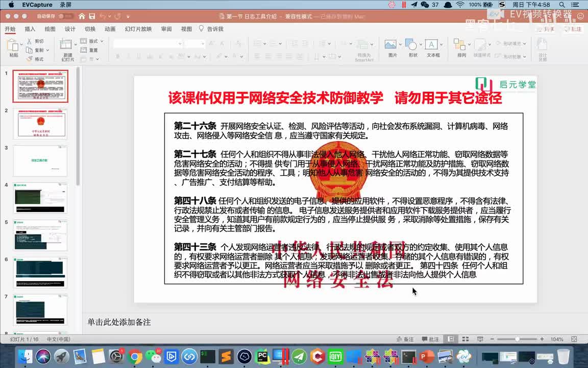Click 中文(中国) language in status bar
The height and width of the screenshot is (368, 588).
point(59,339)
